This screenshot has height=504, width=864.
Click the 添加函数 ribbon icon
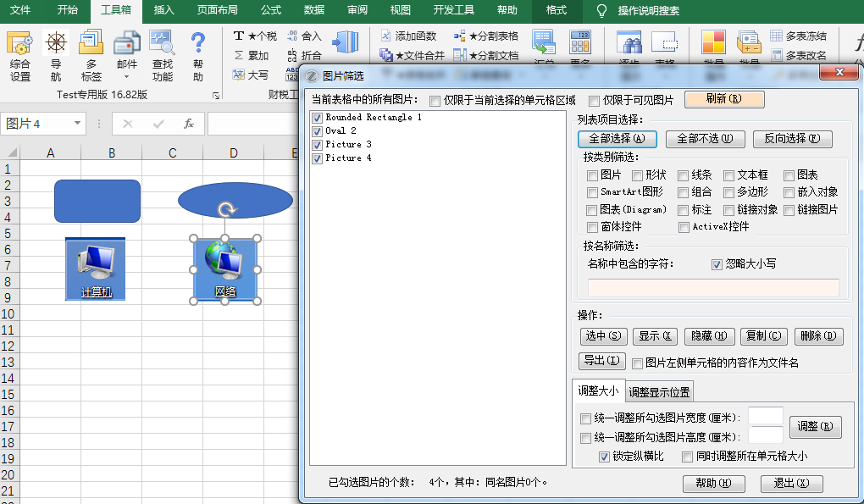[386, 36]
